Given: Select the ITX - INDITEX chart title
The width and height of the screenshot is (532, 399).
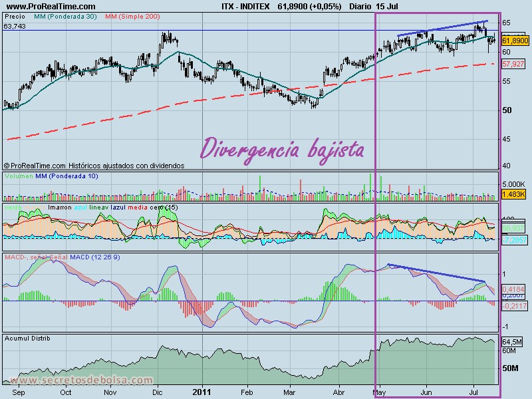Looking at the screenshot, I should click(245, 7).
